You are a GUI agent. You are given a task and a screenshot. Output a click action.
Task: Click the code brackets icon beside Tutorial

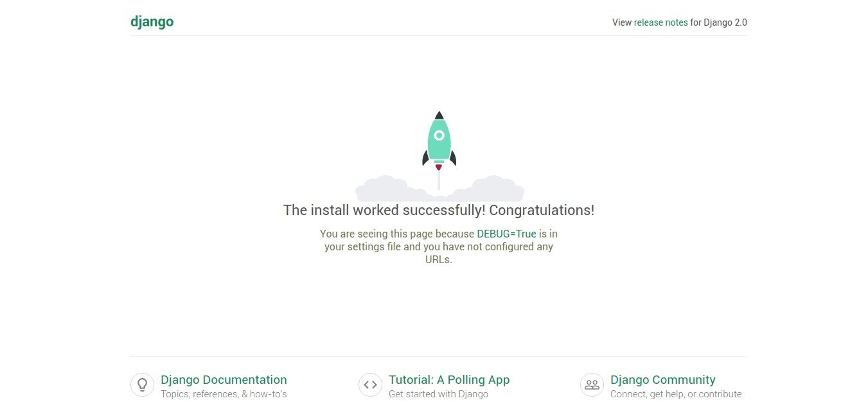click(370, 385)
